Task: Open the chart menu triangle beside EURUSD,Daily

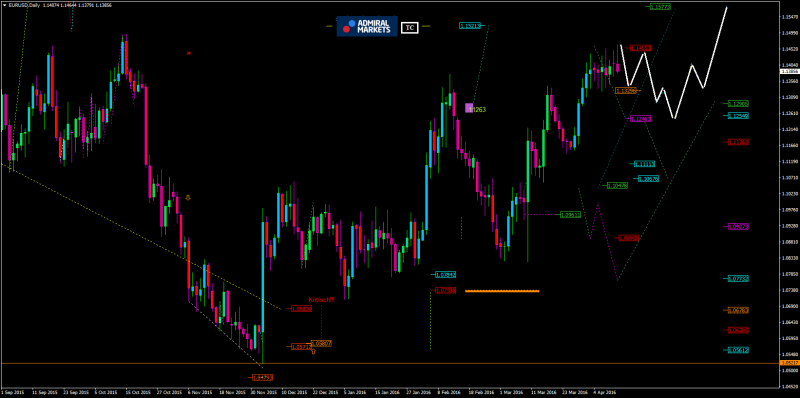Action: [x=5, y=5]
